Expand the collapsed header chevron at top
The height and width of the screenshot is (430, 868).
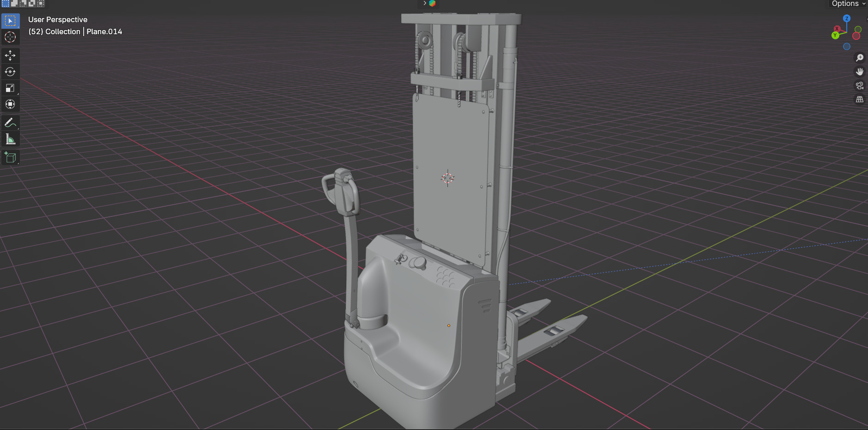425,3
